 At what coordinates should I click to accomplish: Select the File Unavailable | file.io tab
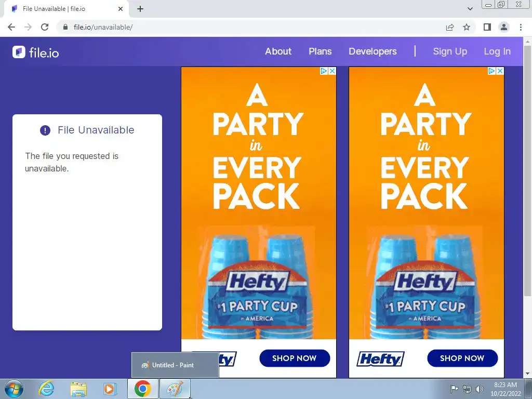pyautogui.click(x=66, y=9)
